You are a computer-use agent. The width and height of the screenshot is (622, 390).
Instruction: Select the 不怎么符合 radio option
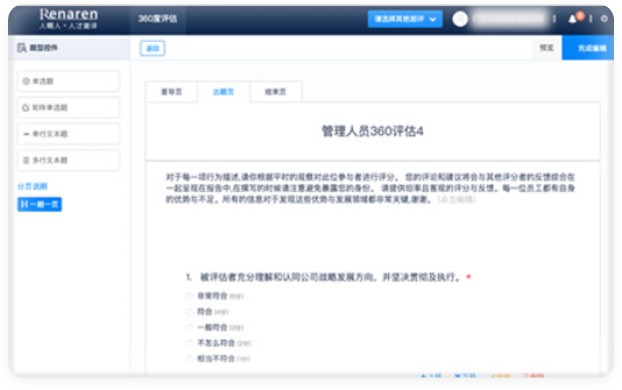[x=189, y=343]
